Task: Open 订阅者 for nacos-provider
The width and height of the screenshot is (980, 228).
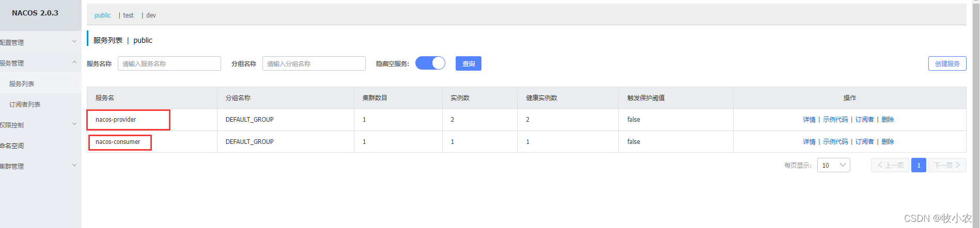Action: 864,120
